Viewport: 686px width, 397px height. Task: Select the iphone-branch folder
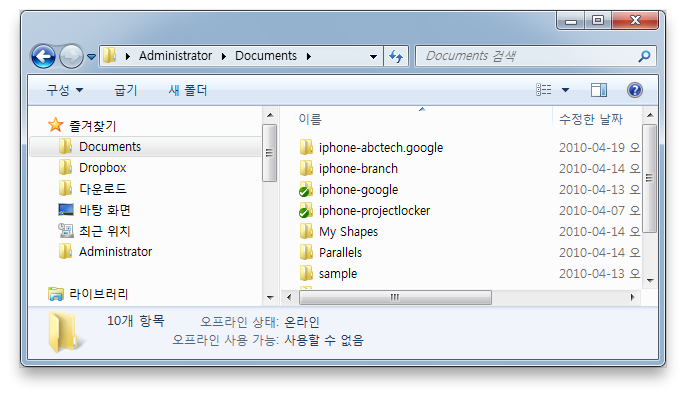358,169
